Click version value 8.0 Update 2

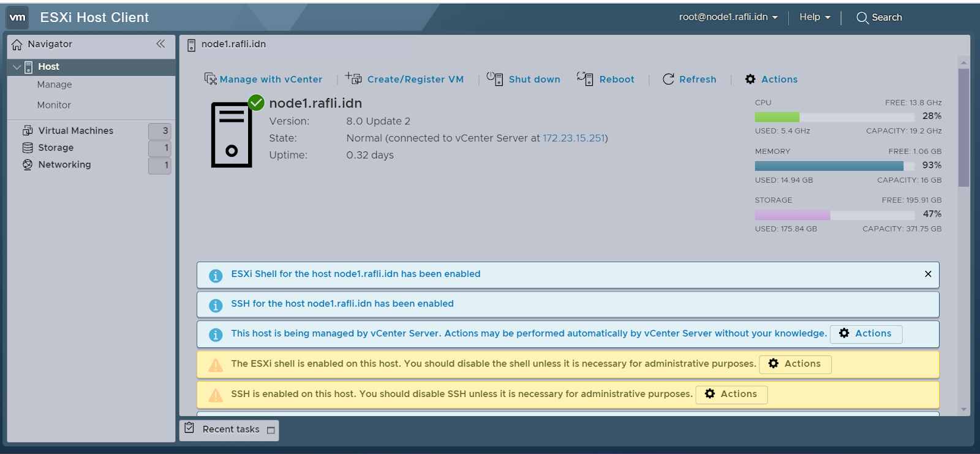coord(378,121)
